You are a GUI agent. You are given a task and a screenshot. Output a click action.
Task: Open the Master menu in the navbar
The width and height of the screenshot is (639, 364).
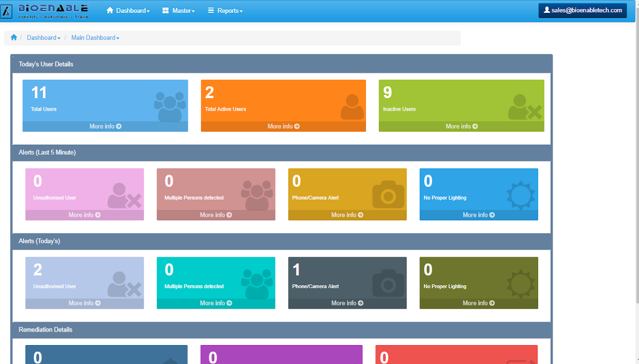tap(179, 10)
